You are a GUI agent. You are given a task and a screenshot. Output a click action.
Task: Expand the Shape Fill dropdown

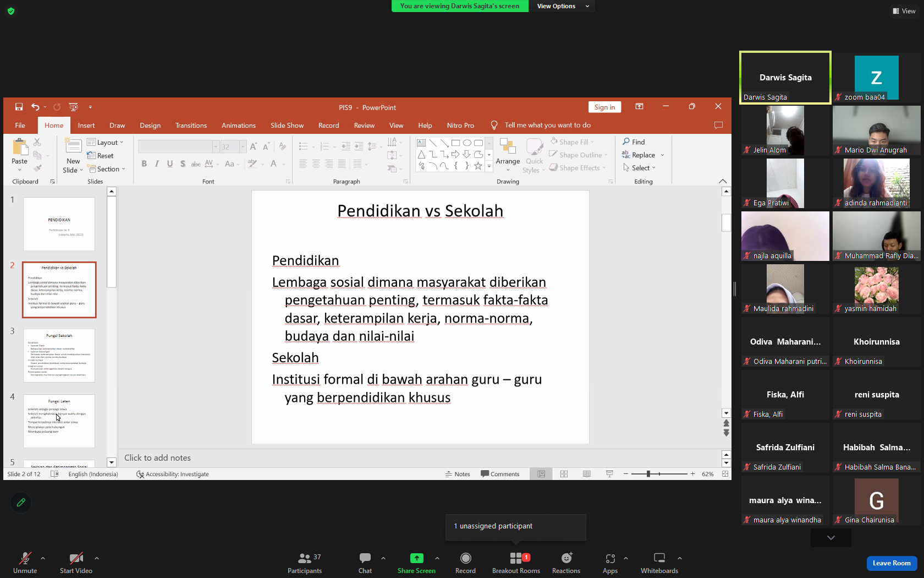pyautogui.click(x=592, y=142)
